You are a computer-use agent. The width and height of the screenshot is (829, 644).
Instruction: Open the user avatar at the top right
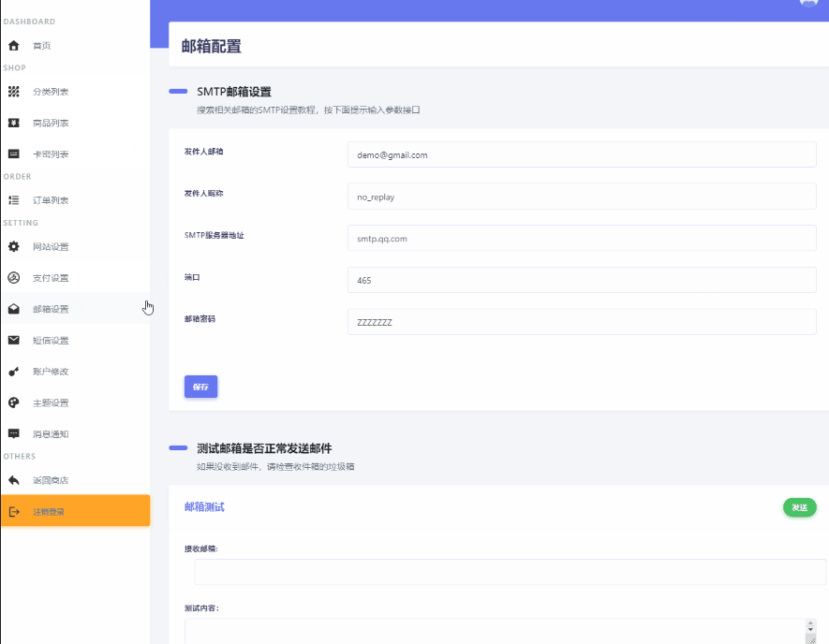click(x=808, y=2)
